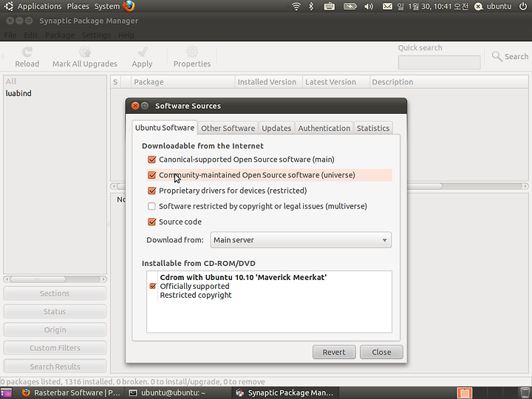Uncheck the Source code checkbox

click(x=151, y=222)
